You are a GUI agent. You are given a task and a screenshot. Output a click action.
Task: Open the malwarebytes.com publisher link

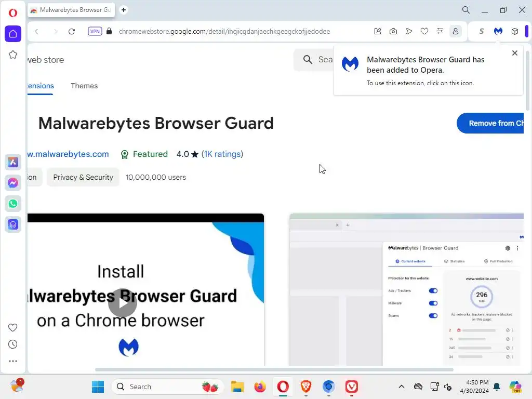tap(68, 154)
